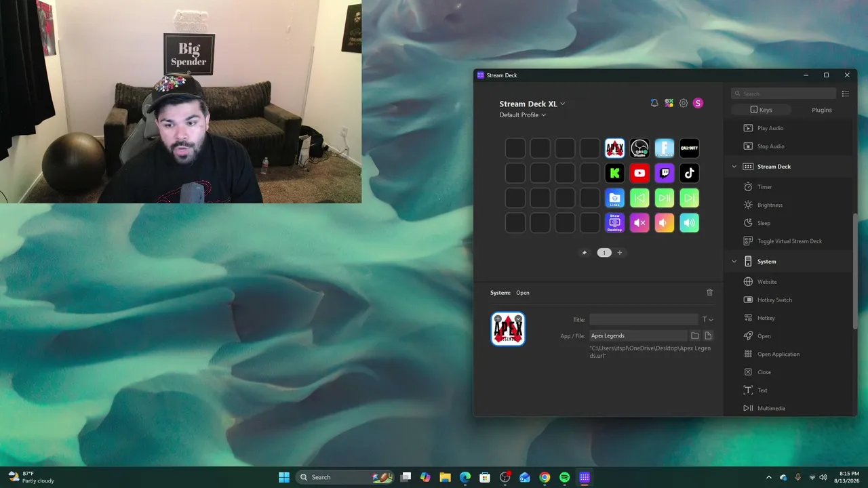This screenshot has width=868, height=488.
Task: Toggle the actions list view
Action: [x=846, y=94]
